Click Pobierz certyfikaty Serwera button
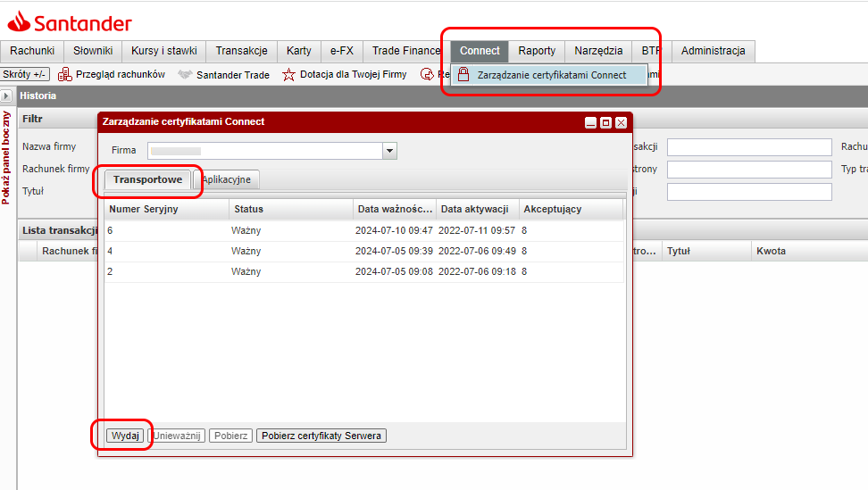Screen dimensions: 868x490 pos(321,436)
